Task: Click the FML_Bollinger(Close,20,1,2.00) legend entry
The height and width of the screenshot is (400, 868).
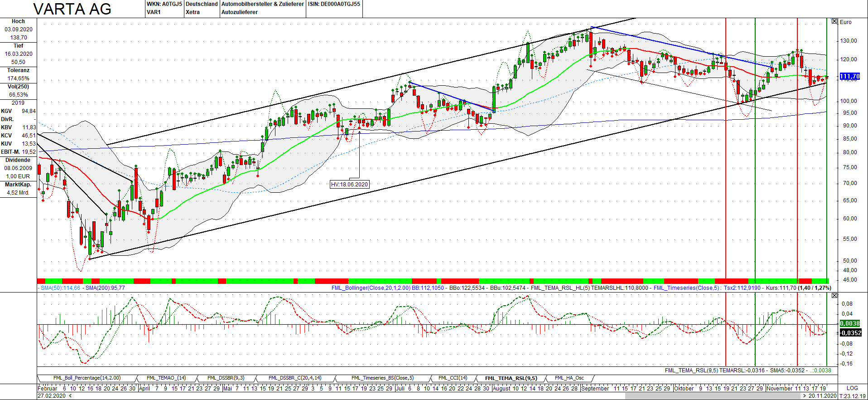Action: (371, 288)
